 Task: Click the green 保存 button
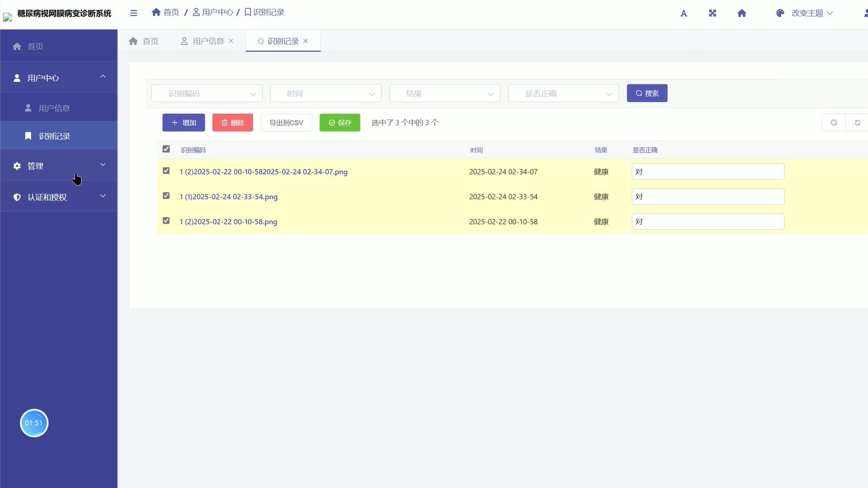click(x=340, y=123)
